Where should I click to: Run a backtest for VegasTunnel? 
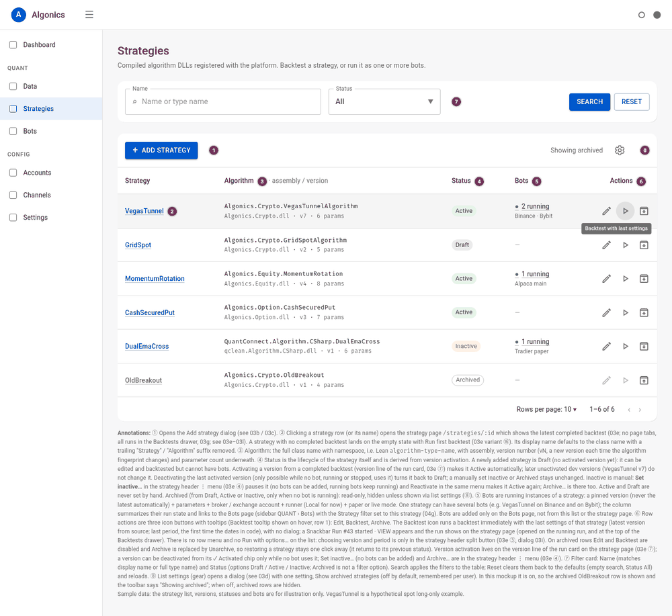click(x=625, y=211)
